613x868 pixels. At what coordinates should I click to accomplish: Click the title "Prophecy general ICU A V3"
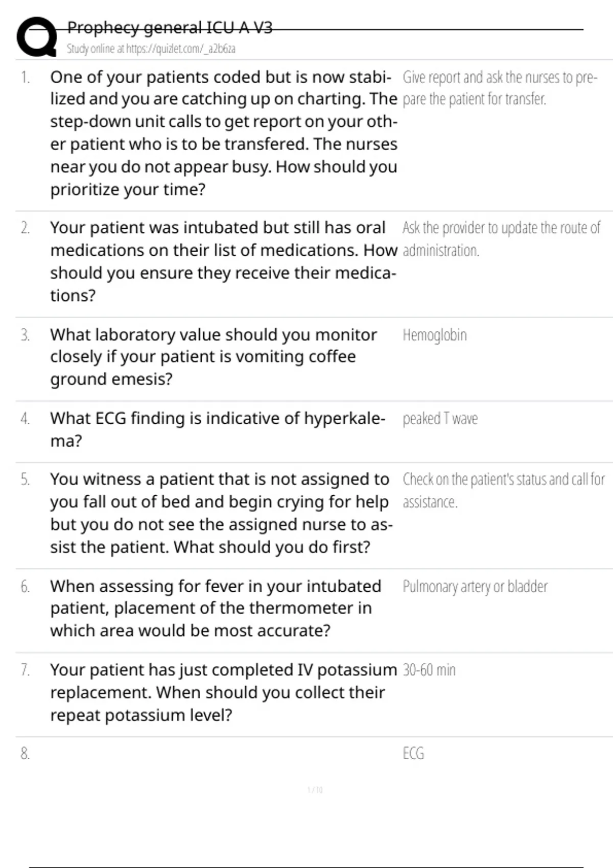170,28
